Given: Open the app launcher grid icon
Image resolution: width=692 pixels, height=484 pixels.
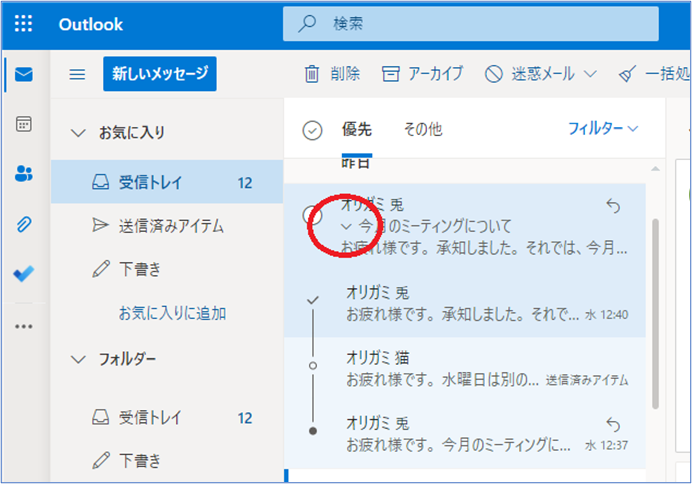Looking at the screenshot, I should pyautogui.click(x=23, y=24).
